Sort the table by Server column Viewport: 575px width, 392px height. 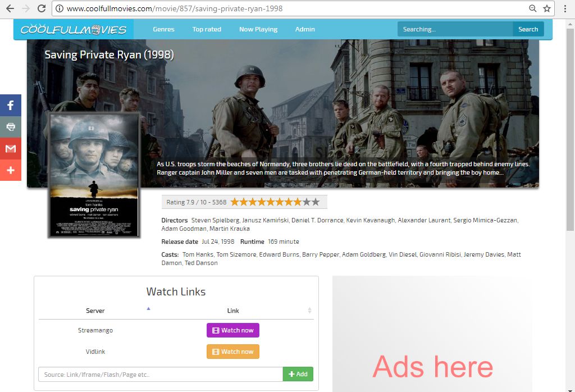95,311
